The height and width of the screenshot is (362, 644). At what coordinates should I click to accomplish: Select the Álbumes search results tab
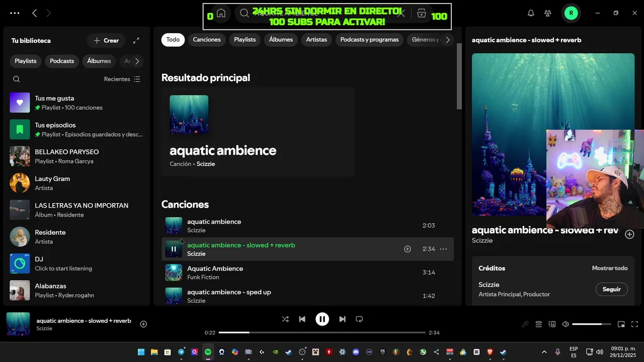[x=281, y=40]
